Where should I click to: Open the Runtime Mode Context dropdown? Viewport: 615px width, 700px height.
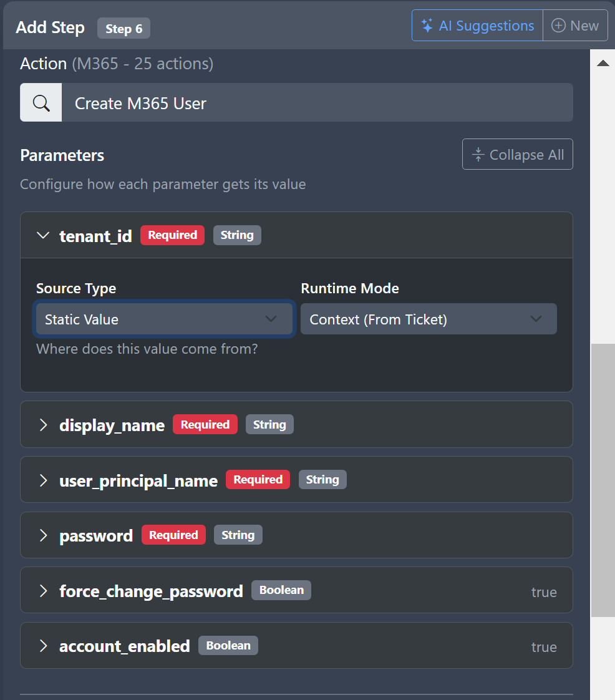(429, 319)
